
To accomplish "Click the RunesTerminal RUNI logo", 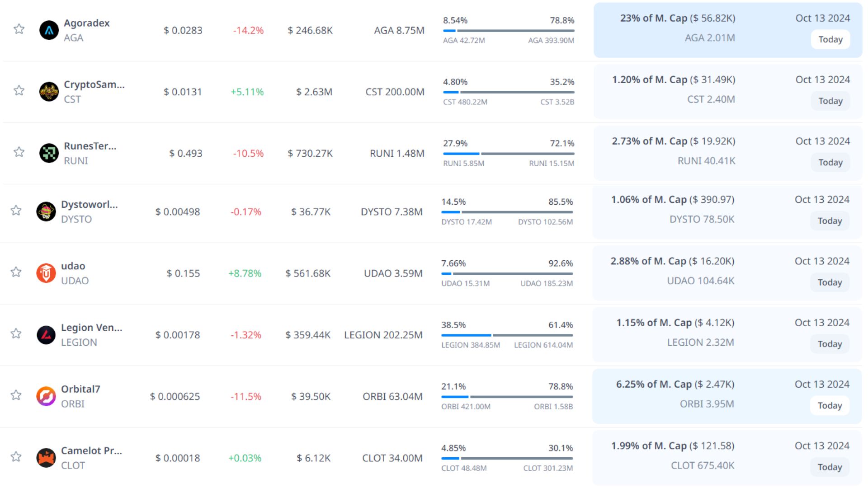I will [x=49, y=153].
